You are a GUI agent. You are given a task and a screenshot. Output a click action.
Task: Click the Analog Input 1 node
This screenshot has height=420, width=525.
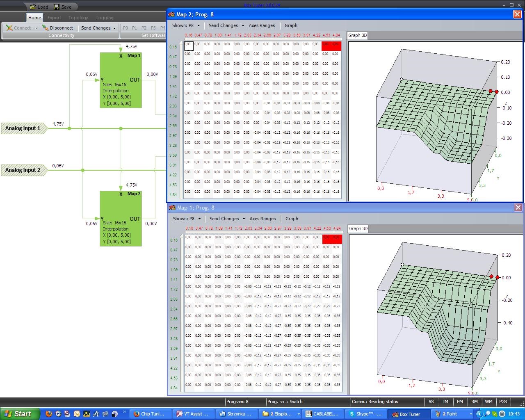[x=23, y=128]
